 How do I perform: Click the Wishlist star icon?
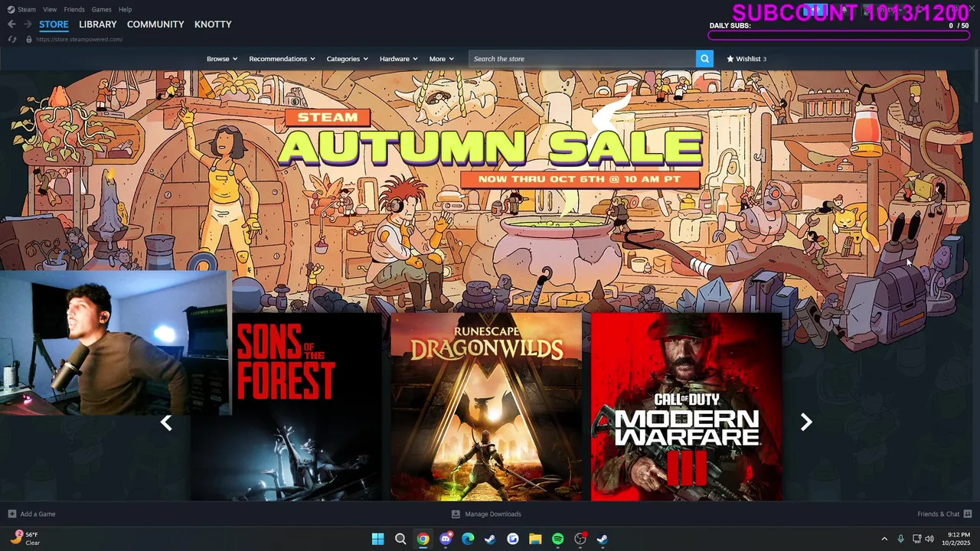(x=730, y=59)
